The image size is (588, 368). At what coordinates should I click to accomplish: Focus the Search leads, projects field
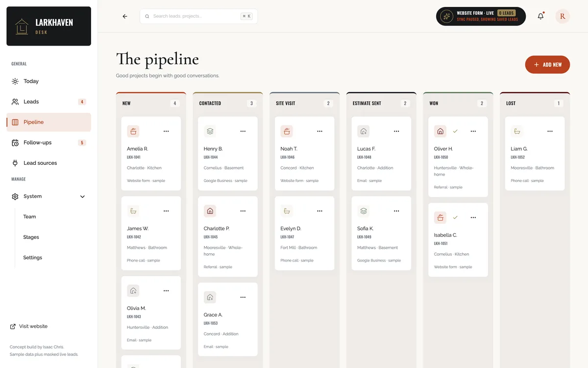pos(198,16)
